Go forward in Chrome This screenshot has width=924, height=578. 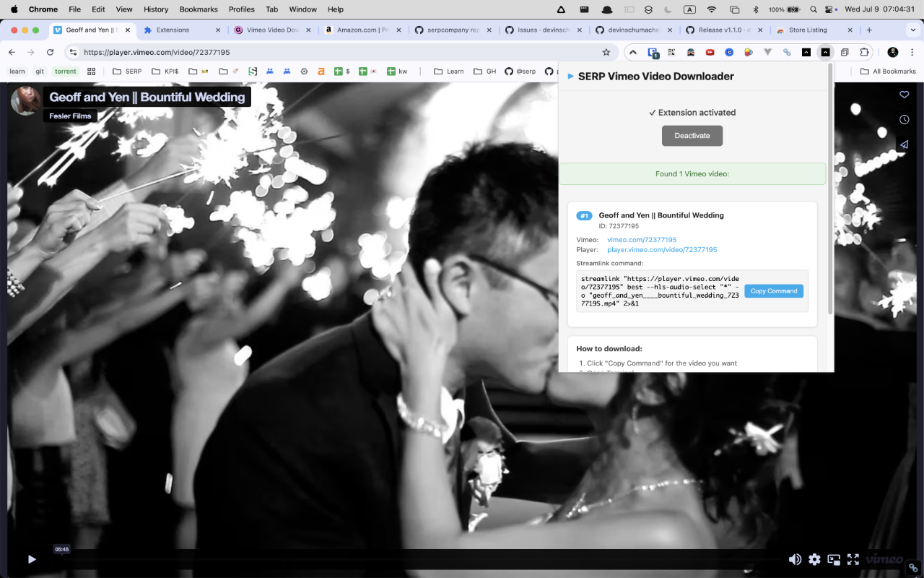30,52
